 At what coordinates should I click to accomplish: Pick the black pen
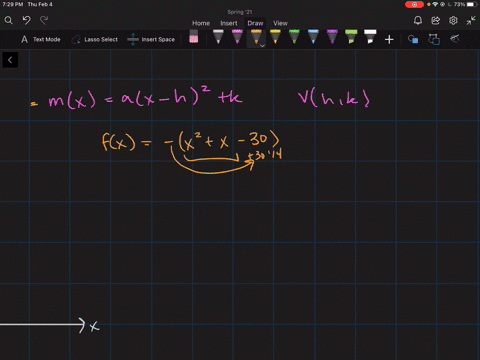click(x=218, y=36)
